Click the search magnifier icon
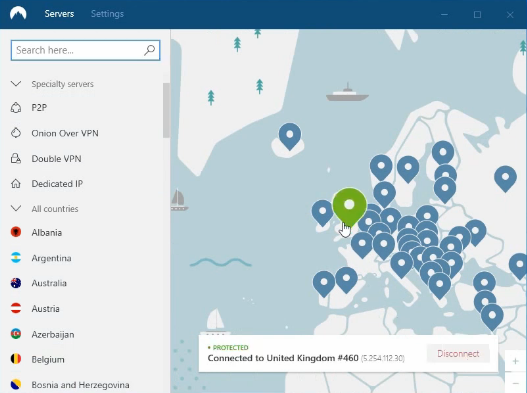 [150, 50]
